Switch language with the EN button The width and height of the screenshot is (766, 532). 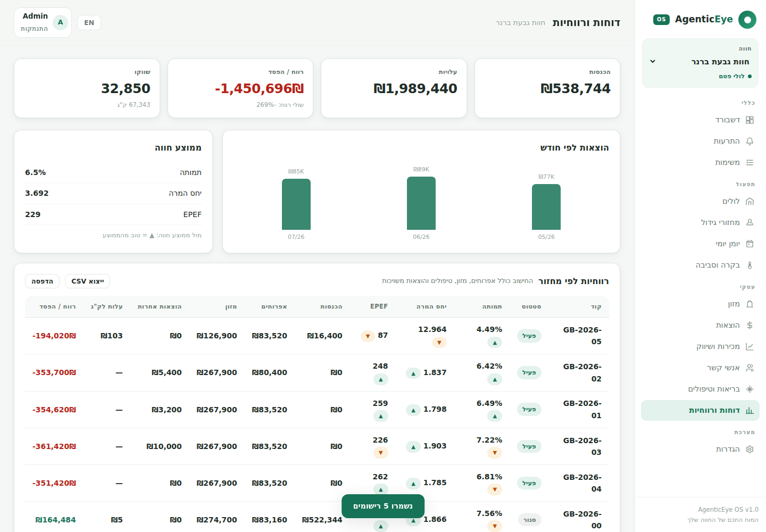89,22
